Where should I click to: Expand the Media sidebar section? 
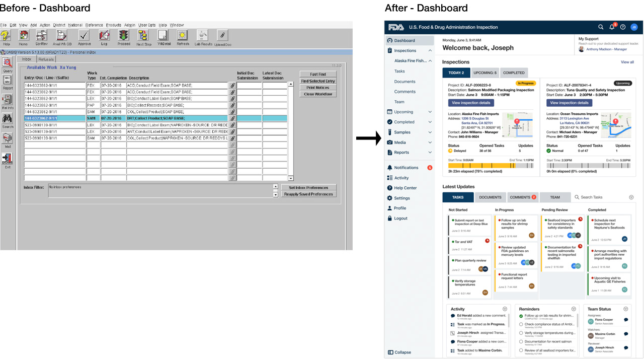tap(430, 142)
